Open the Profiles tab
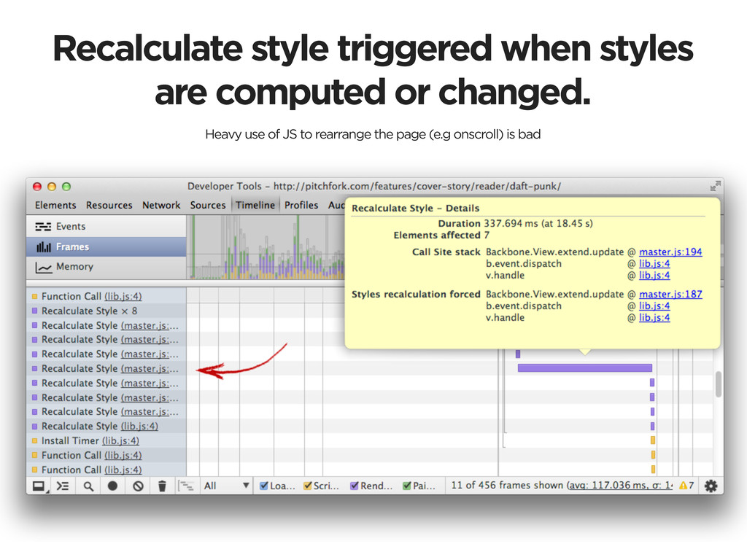The image size is (747, 560). [x=301, y=206]
